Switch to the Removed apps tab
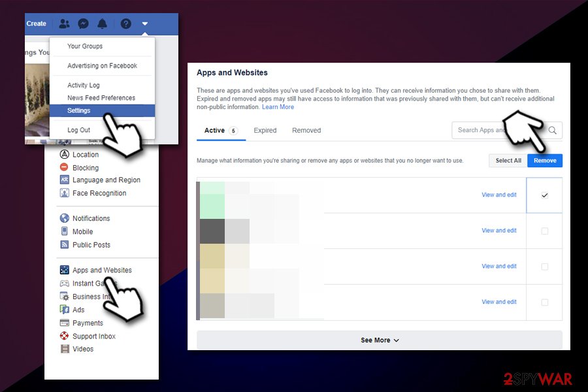This screenshot has width=588, height=392. point(306,130)
